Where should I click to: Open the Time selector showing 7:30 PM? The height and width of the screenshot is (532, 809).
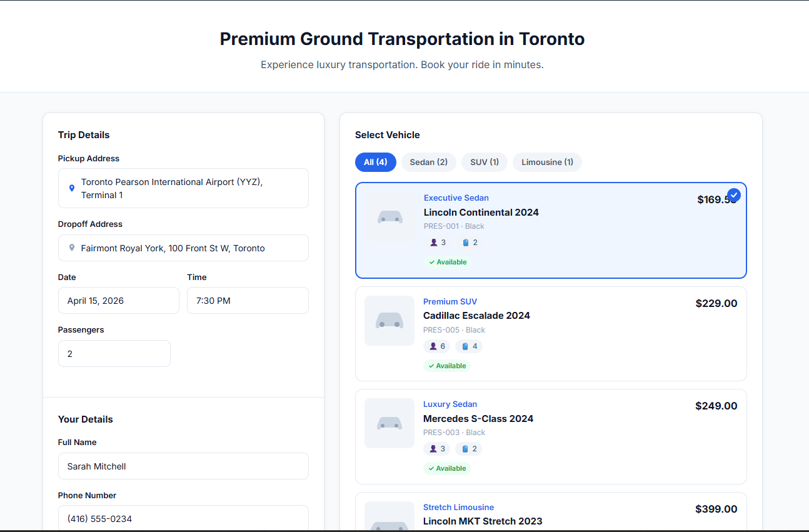pos(248,300)
